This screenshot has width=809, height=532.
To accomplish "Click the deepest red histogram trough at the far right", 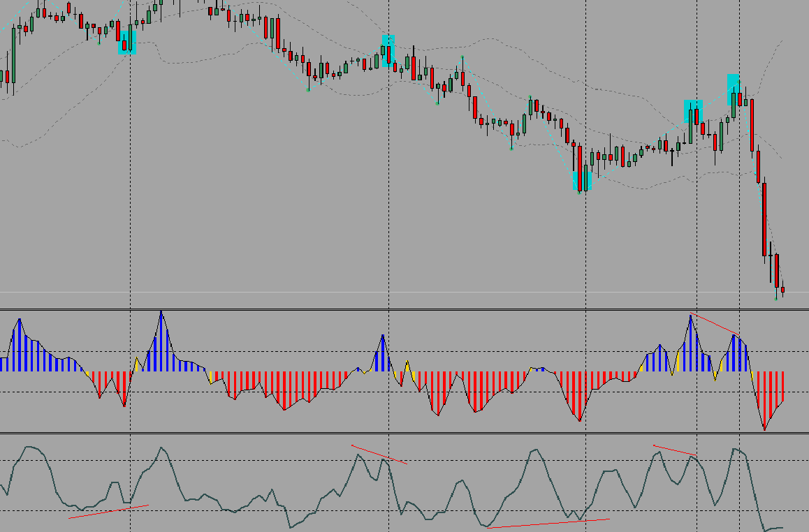I will point(764,400).
